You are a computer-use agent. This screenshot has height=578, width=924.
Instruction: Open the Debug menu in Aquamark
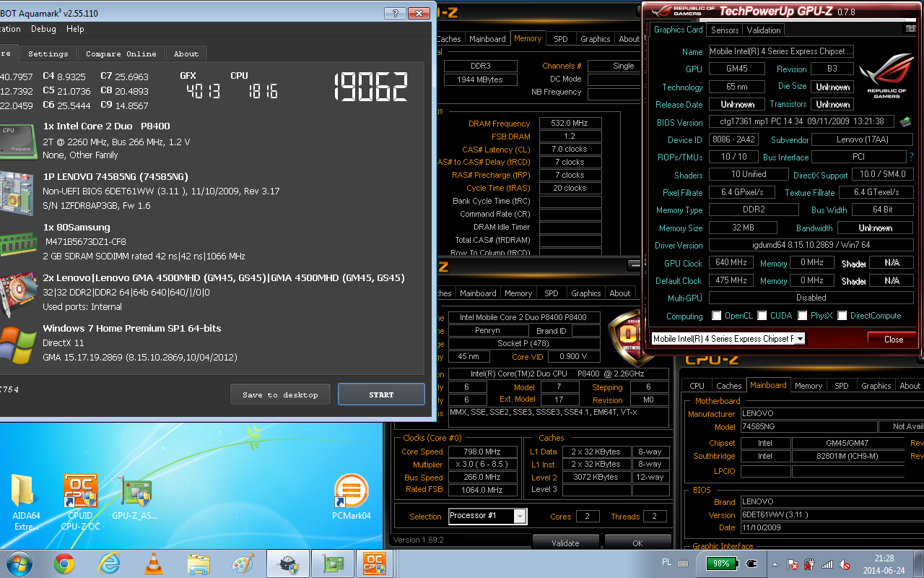tap(43, 29)
